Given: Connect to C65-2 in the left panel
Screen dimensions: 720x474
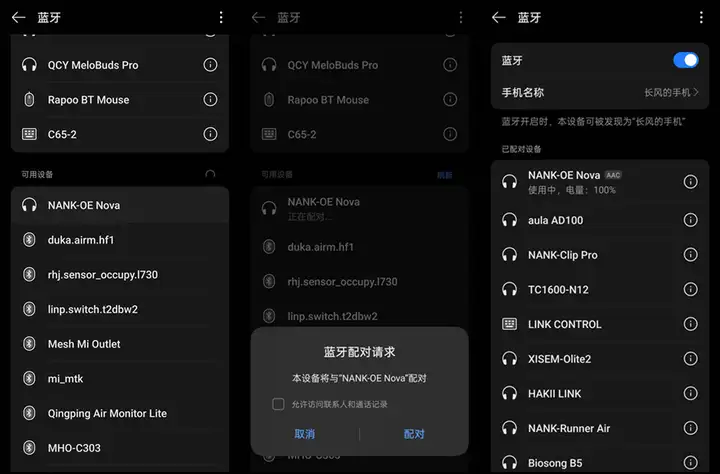Looking at the screenshot, I should click(120, 134).
